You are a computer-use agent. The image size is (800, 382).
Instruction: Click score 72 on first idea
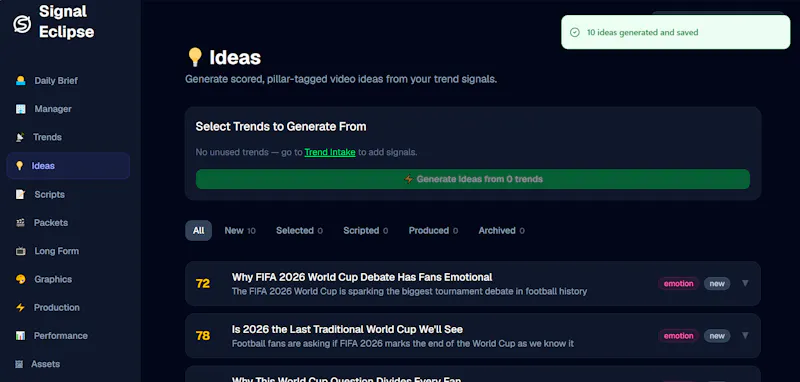pyautogui.click(x=203, y=284)
